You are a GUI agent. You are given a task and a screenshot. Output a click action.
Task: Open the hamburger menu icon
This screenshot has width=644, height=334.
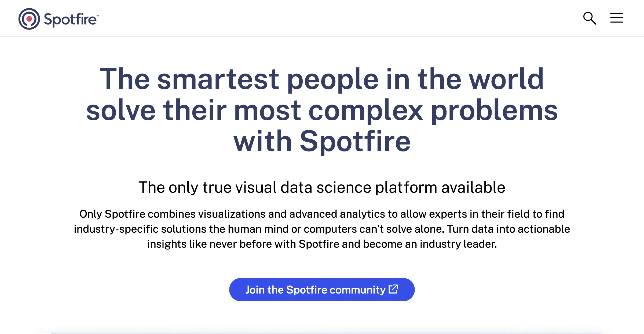click(x=616, y=18)
